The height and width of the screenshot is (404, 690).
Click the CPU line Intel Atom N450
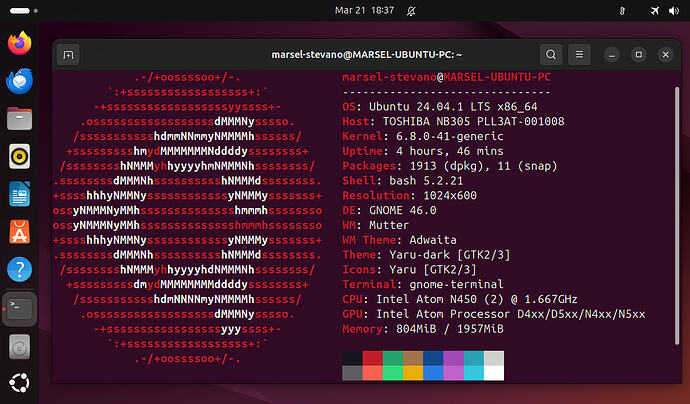pos(460,299)
